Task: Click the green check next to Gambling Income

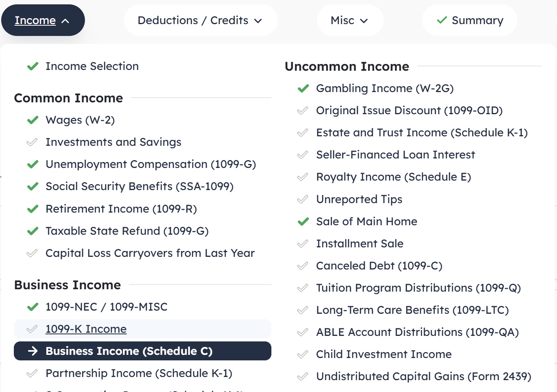Action: pos(303,89)
